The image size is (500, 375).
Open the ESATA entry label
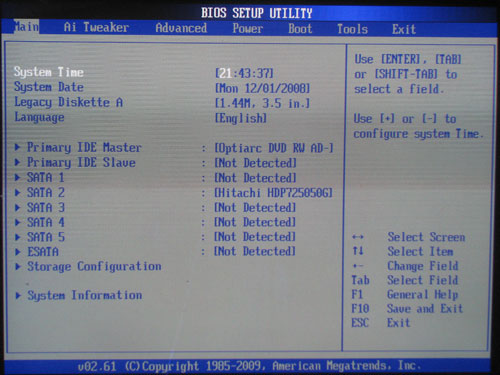coord(43,252)
